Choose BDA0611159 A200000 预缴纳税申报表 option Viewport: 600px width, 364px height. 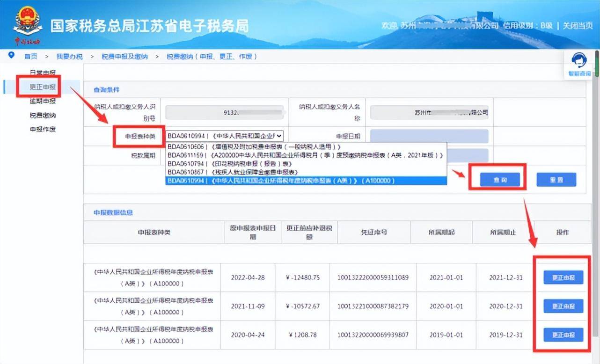(x=306, y=155)
